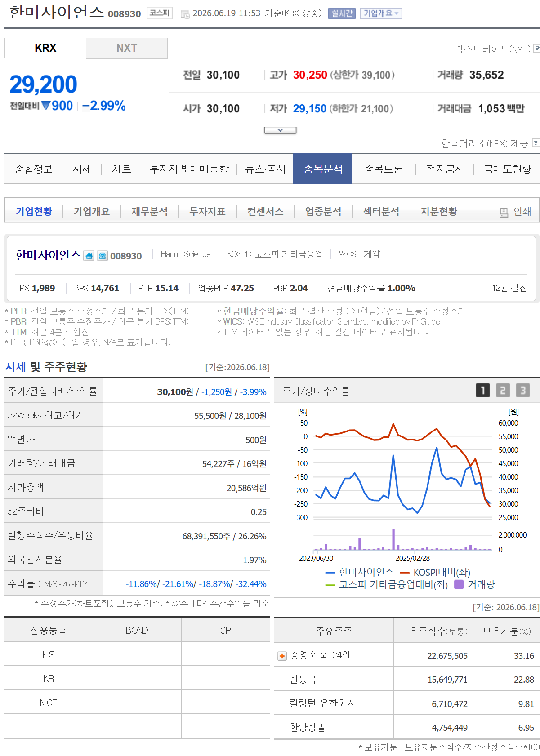Click the calendar icon beside the timestamp
Viewport: 540px width, 756px height.
(185, 14)
